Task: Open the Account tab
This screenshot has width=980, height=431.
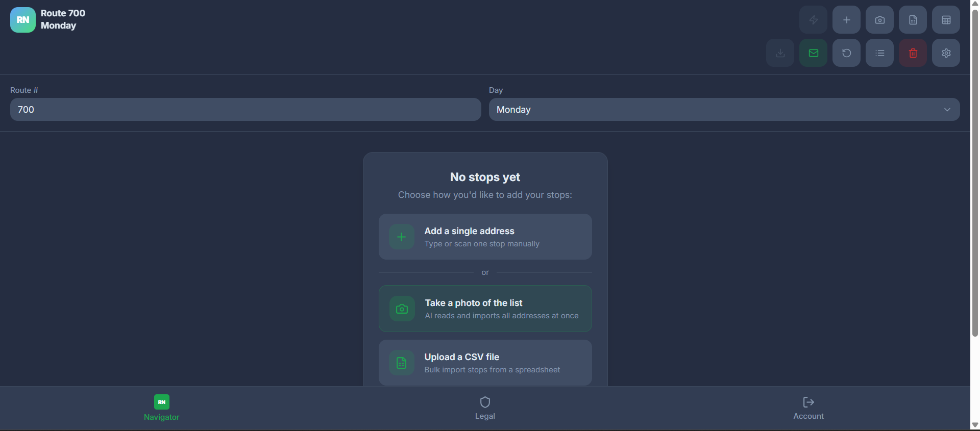Action: click(x=808, y=408)
